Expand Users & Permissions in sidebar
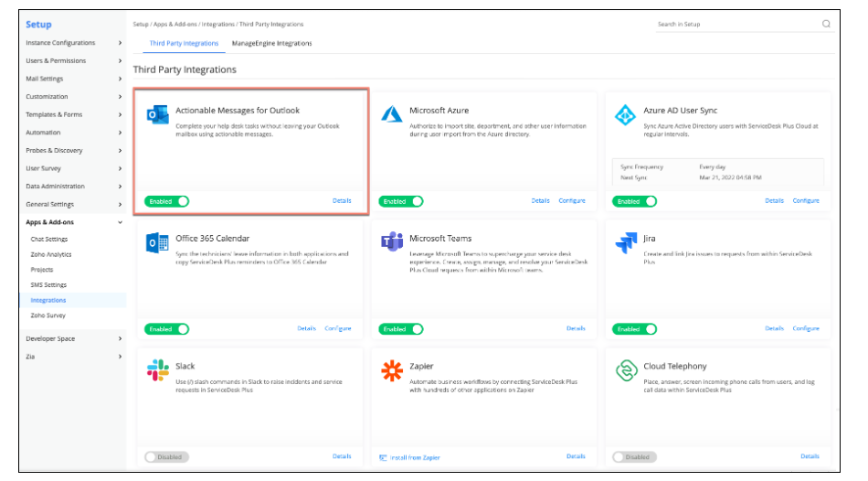 tap(120, 61)
